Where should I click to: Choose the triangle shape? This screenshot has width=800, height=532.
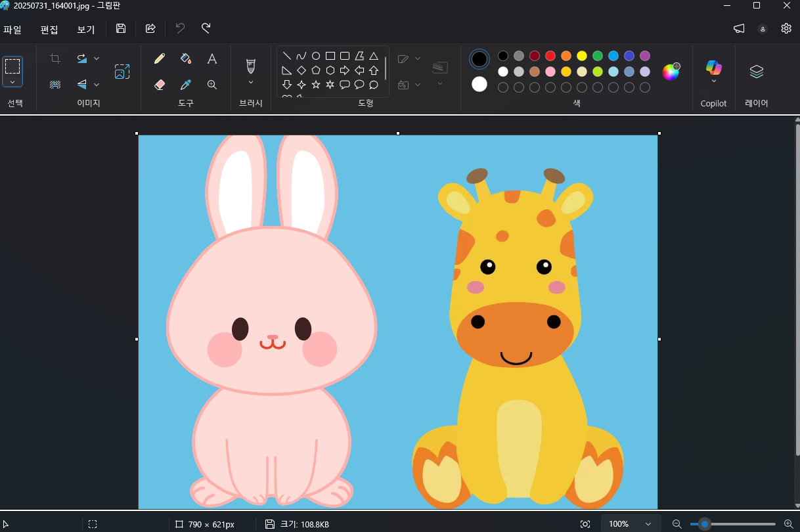(374, 56)
